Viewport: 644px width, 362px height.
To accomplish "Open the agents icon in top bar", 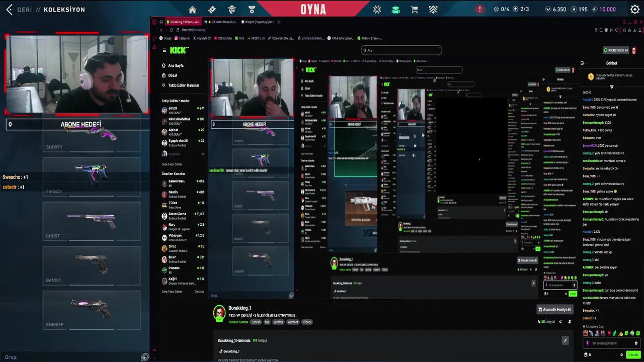I will coord(232,10).
